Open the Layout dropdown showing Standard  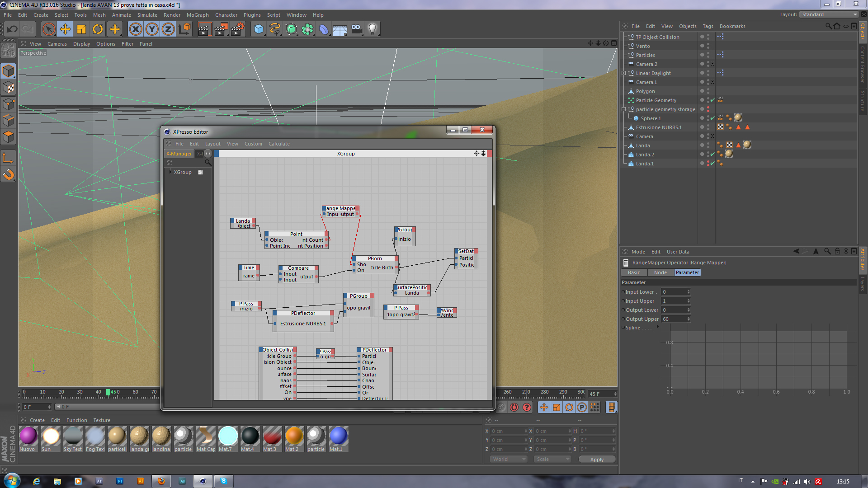tap(829, 14)
